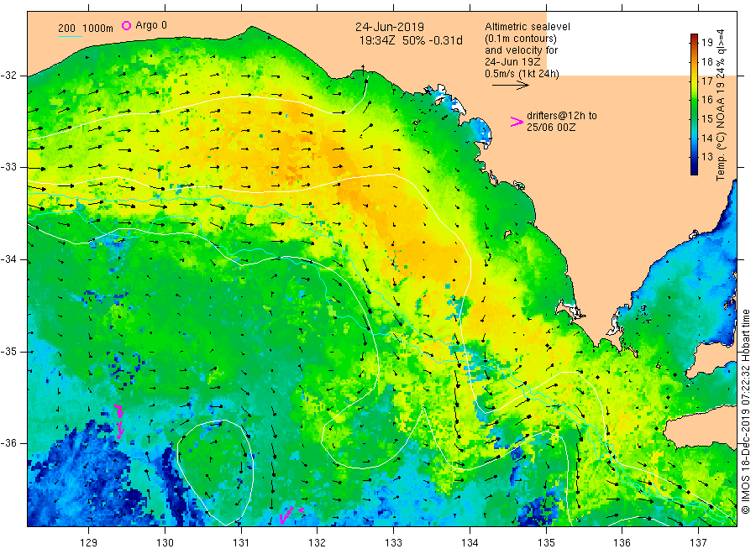Screen dimensions: 756x554
Task: Click the longitude label 134
Action: [470, 543]
